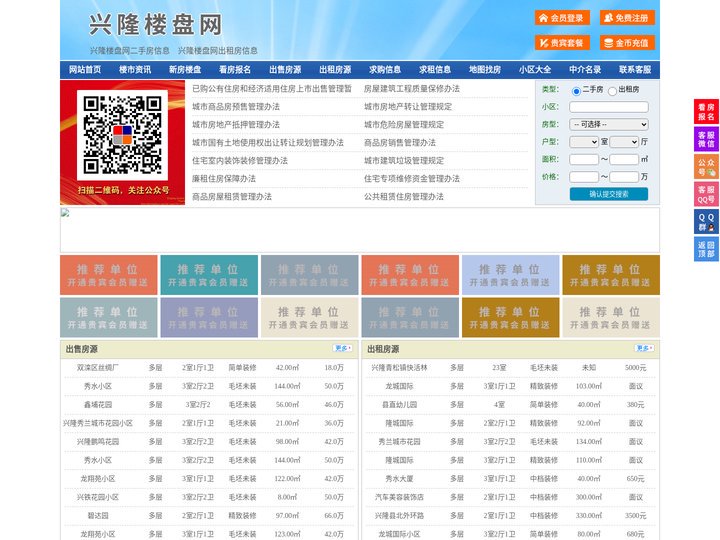This screenshot has height=540, width=720.
Task: Open the 求租信息 nav item
Action: 435,70
